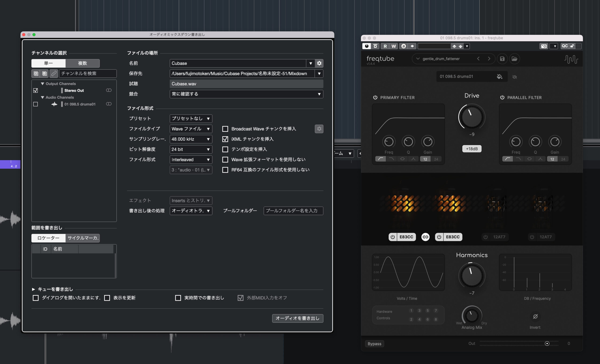Check RF64 互換 file format checkbox
This screenshot has width=600, height=364.
(x=225, y=170)
